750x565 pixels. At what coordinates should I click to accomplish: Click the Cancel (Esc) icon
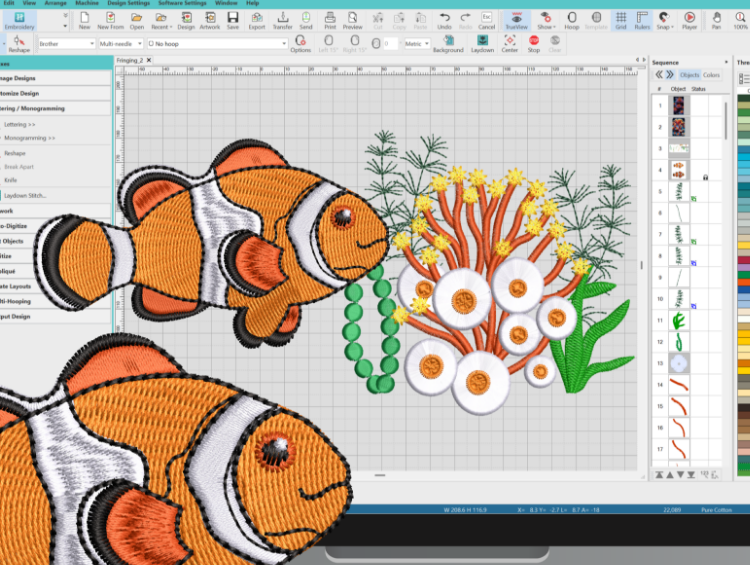(486, 21)
